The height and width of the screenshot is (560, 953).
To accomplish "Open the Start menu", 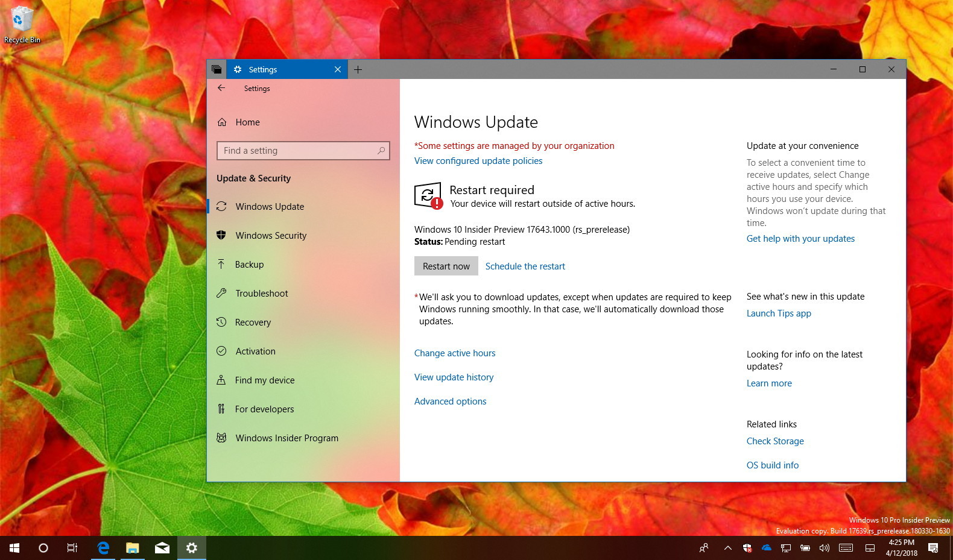I will 14,548.
